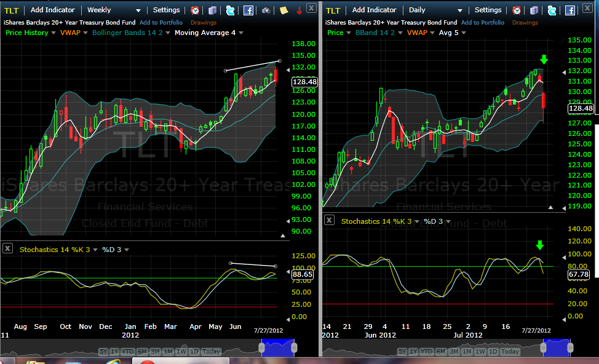Click right range slider handle on Weekly chart
Viewport: 599px width, 364px height.
pyautogui.click(x=294, y=347)
